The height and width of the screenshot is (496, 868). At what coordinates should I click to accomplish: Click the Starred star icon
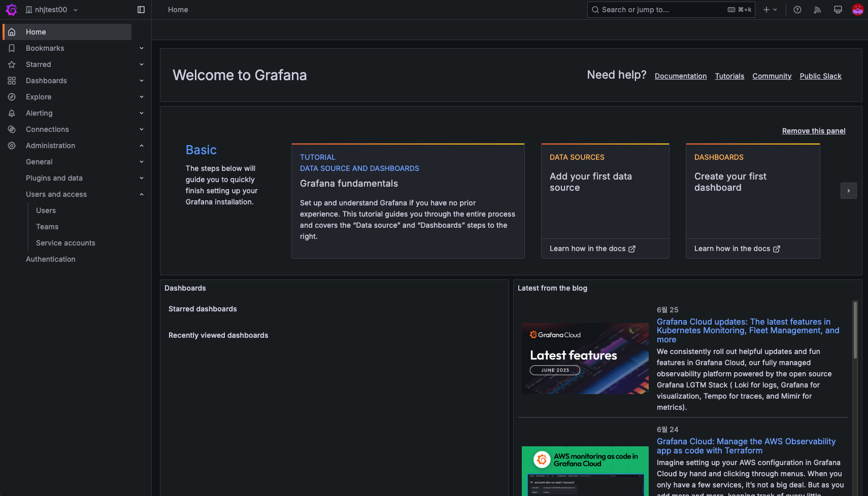(x=12, y=64)
